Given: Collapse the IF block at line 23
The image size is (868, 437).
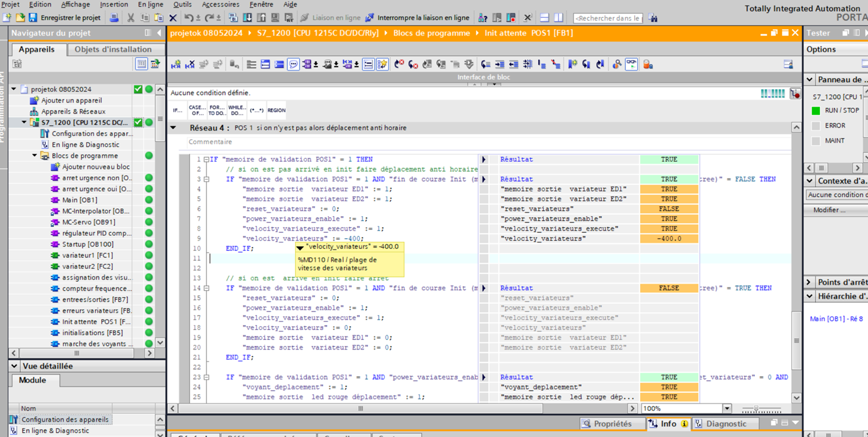Looking at the screenshot, I should (x=206, y=377).
